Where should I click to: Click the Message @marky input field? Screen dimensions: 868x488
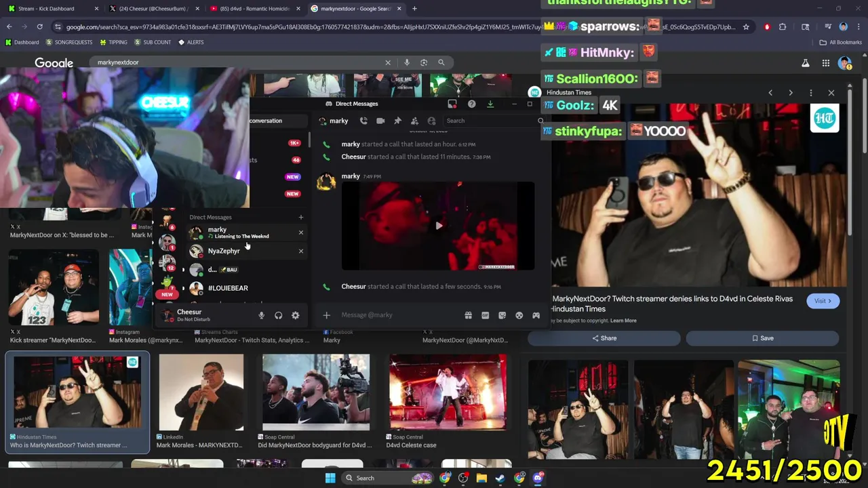click(x=400, y=315)
